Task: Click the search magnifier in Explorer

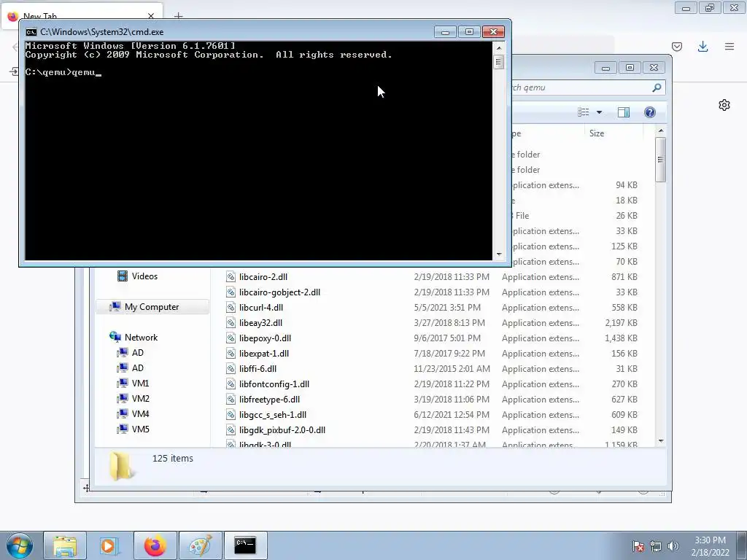Action: click(657, 87)
